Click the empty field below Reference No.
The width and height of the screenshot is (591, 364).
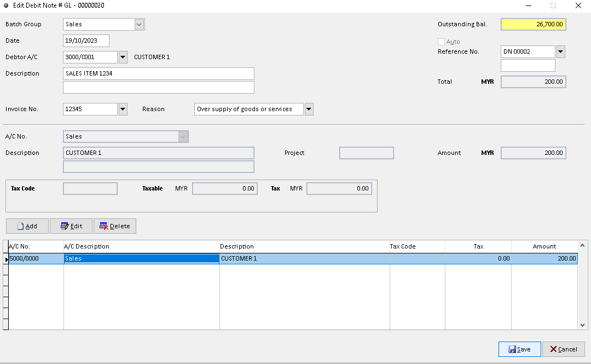528,65
